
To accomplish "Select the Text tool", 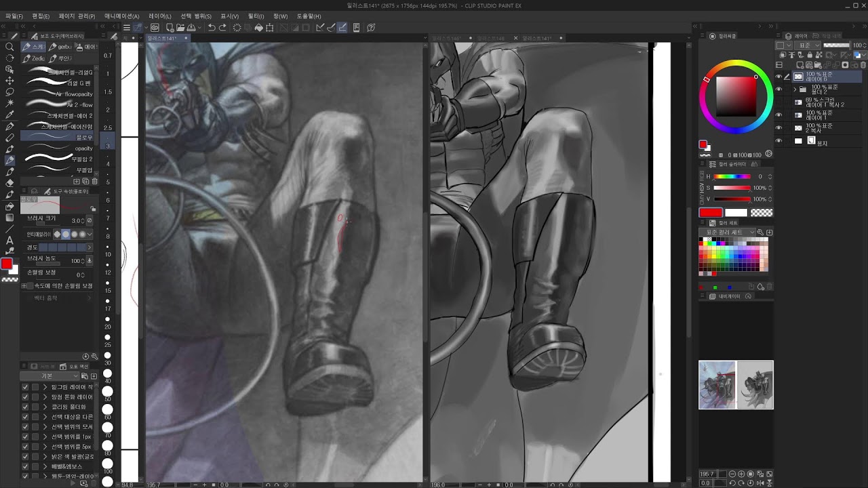I will pos(9,240).
